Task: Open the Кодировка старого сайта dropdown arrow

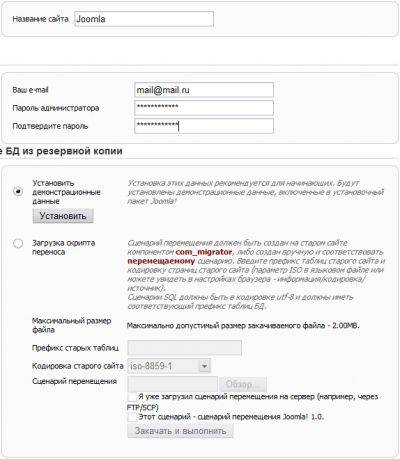Action: (x=204, y=366)
